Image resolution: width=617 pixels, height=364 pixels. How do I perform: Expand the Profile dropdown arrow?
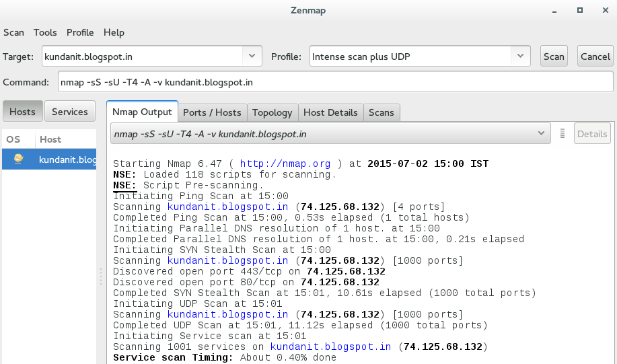coord(521,57)
